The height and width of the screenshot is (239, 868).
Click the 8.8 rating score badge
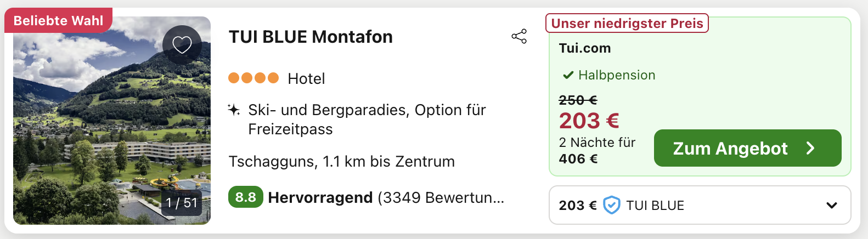(x=245, y=197)
